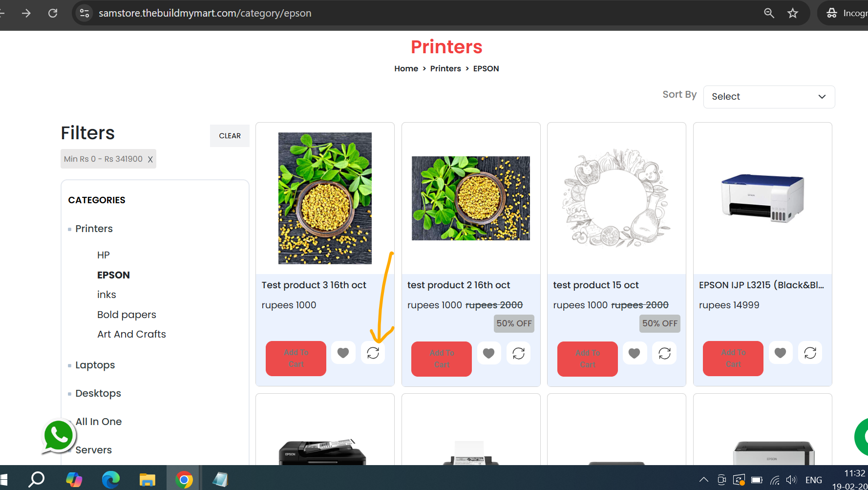Show hidden system tray icons
The height and width of the screenshot is (490, 868).
pyautogui.click(x=704, y=480)
